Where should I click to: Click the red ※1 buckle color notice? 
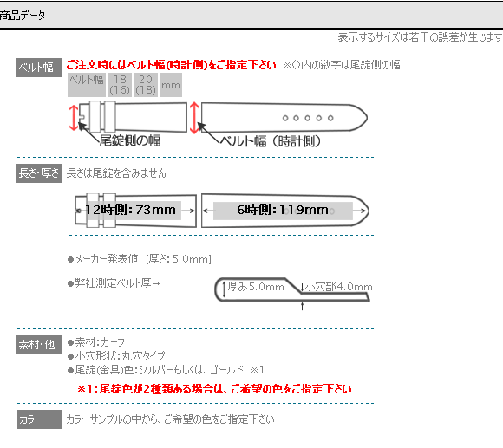[214, 389]
